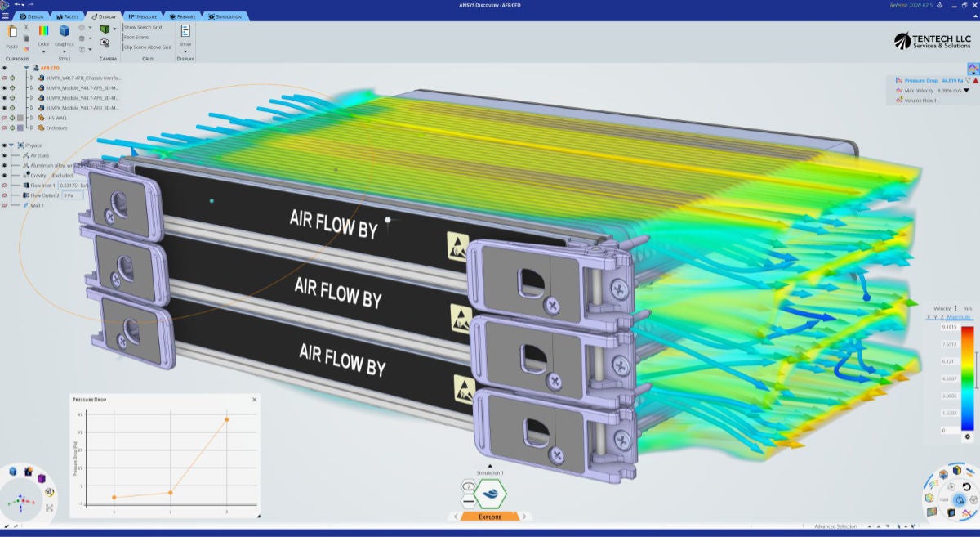This screenshot has width=980, height=537.
Task: Click the gray color swatch beside LHS WALL
Action: pos(20,118)
